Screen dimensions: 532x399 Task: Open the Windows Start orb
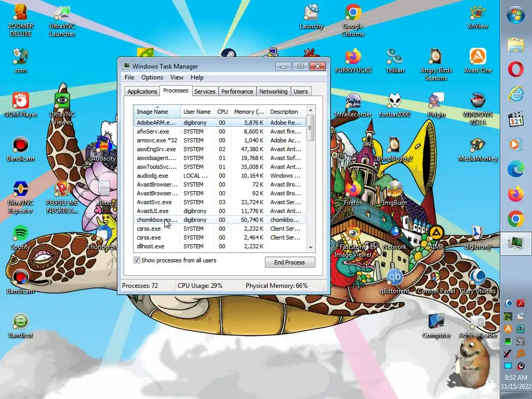pyautogui.click(x=516, y=16)
